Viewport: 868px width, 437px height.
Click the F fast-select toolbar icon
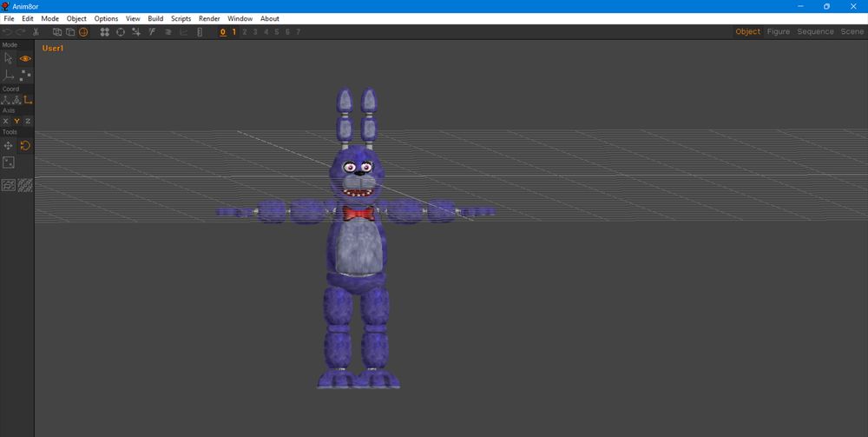[152, 32]
